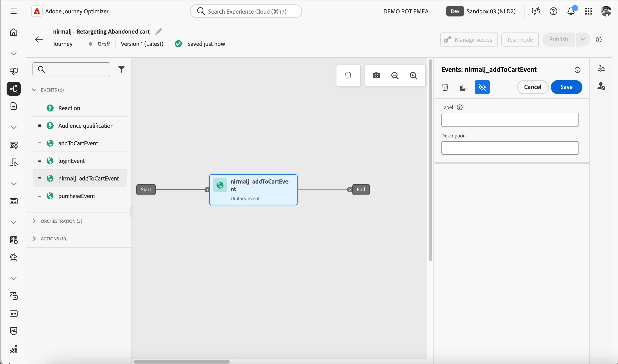
Task: Open the feedback chat icon in header
Action: pyautogui.click(x=536, y=11)
